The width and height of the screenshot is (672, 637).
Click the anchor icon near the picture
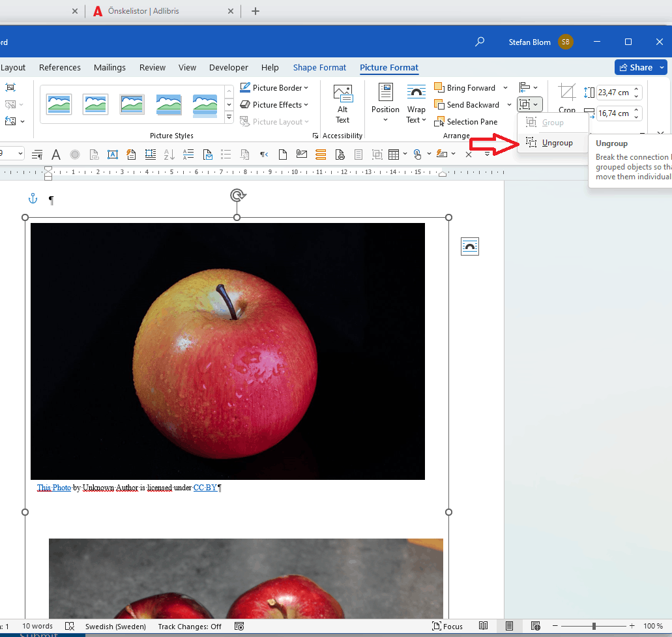(x=33, y=198)
